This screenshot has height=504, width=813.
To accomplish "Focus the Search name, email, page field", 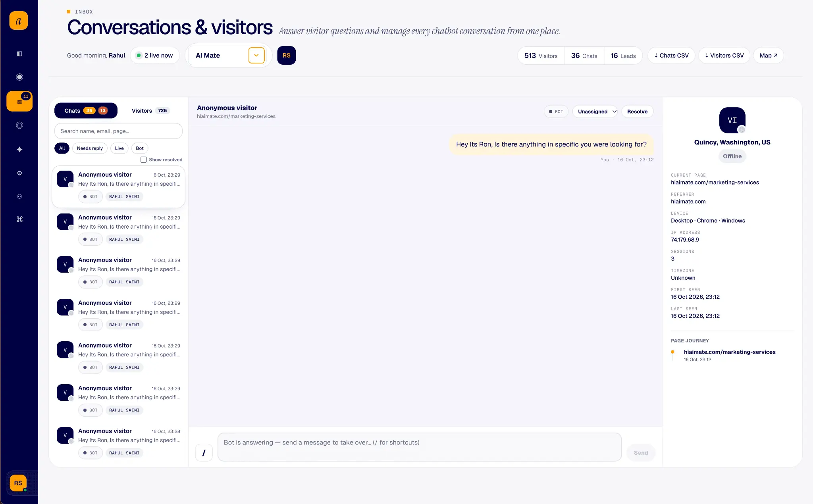I will click(118, 131).
